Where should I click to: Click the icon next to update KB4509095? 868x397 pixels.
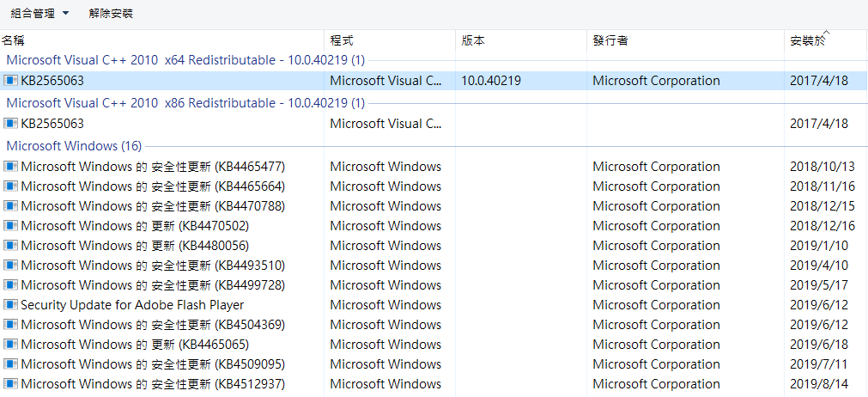pyautogui.click(x=10, y=364)
